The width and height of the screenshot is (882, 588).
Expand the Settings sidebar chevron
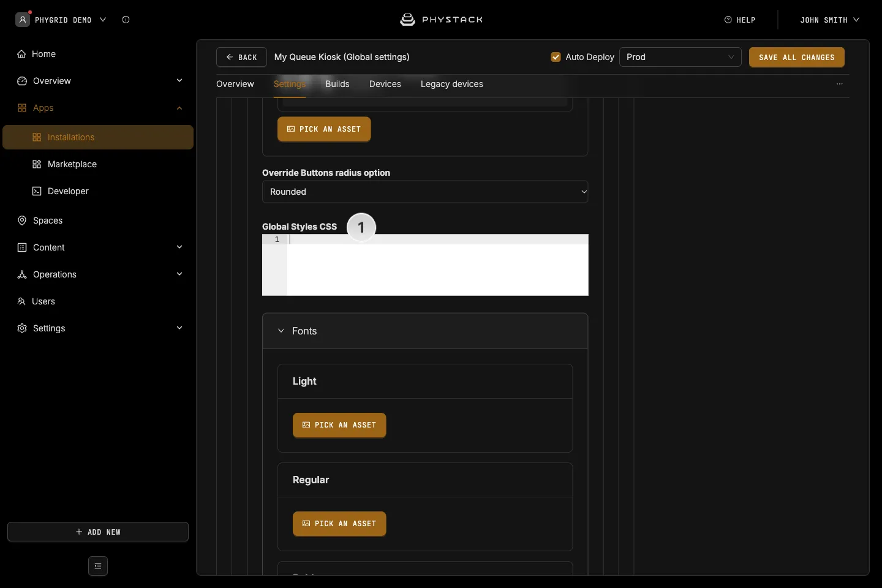tap(179, 328)
